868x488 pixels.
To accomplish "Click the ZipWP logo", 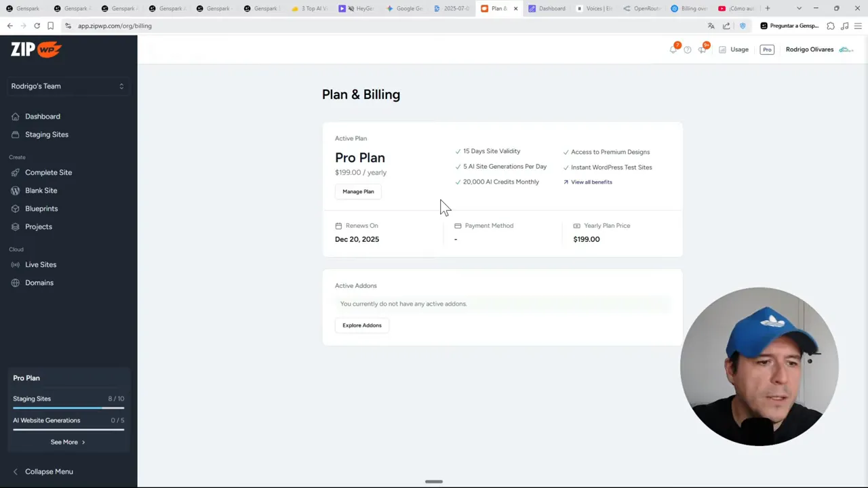I will pyautogui.click(x=36, y=49).
